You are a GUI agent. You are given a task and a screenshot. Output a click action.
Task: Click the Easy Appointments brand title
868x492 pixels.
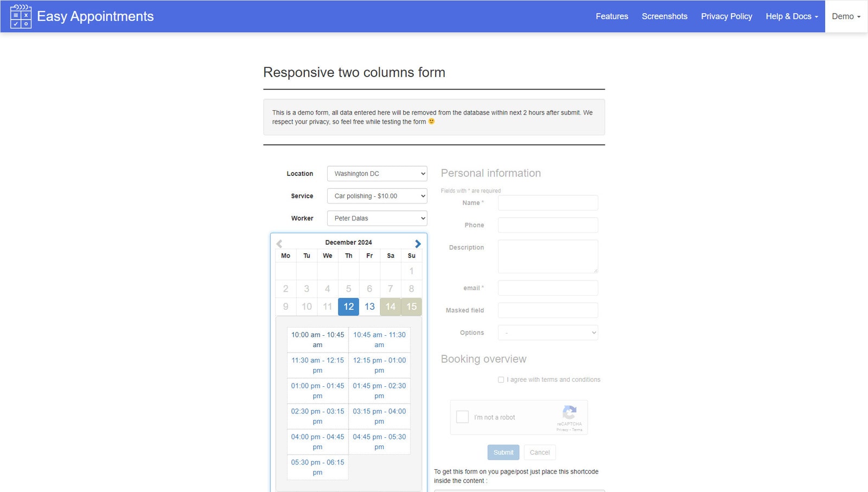click(95, 16)
